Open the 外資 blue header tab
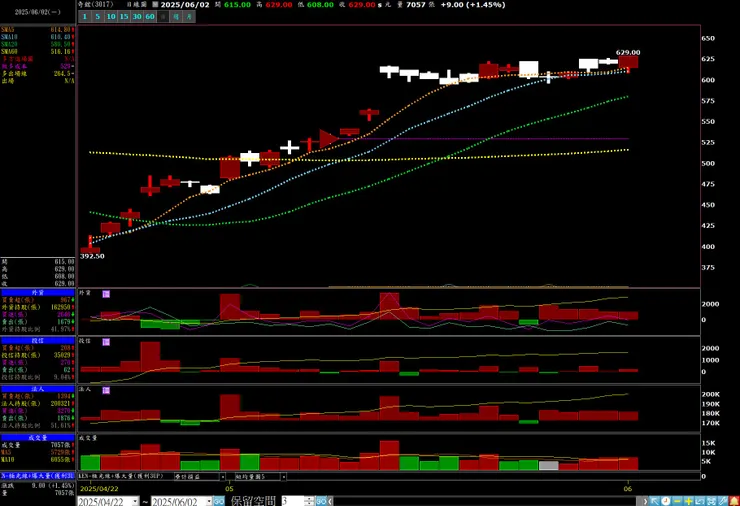 click(38, 293)
